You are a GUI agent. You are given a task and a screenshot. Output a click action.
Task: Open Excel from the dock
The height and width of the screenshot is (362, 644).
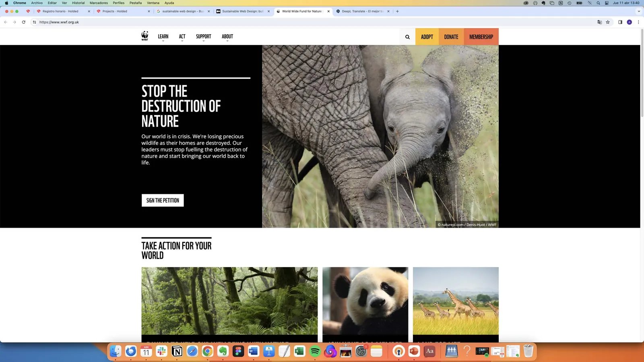[x=299, y=351]
